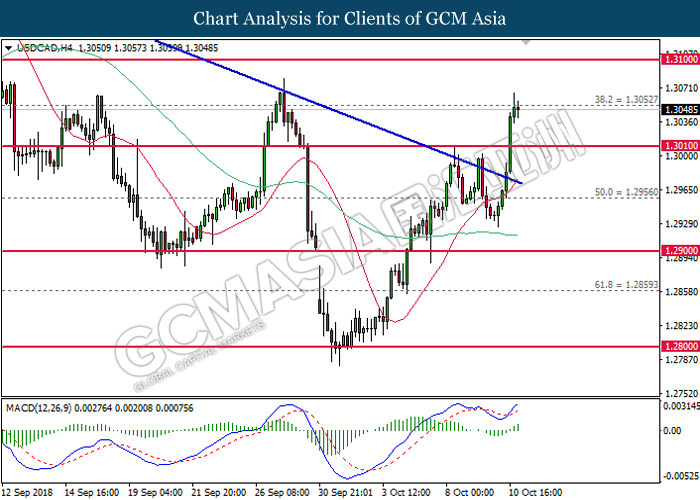Click the 1.28580 price axis value
Image resolution: width=700 pixels, height=500 pixels.
click(681, 292)
